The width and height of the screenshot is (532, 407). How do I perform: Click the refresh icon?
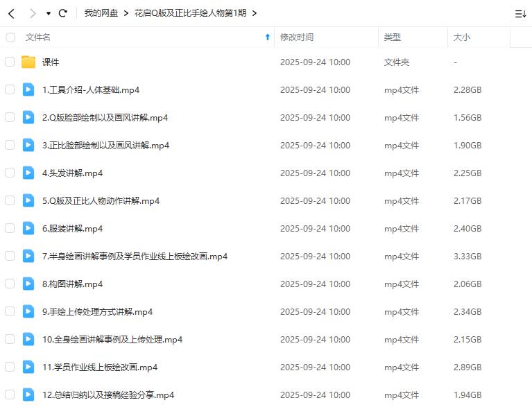[x=63, y=13]
